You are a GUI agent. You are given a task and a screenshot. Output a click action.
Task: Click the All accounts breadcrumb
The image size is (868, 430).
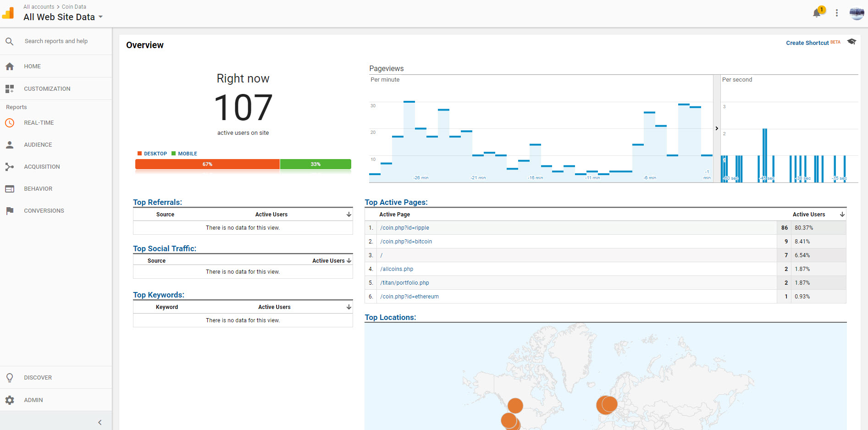click(x=39, y=7)
